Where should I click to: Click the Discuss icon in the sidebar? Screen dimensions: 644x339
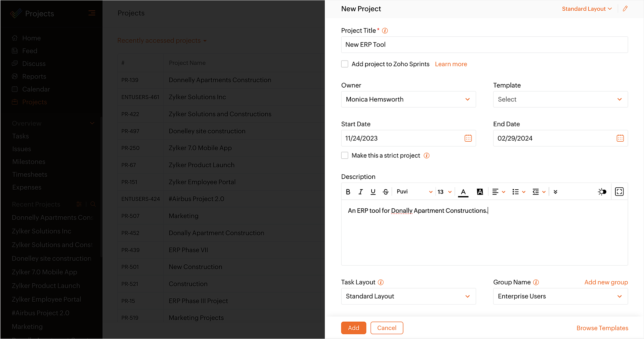pos(15,63)
